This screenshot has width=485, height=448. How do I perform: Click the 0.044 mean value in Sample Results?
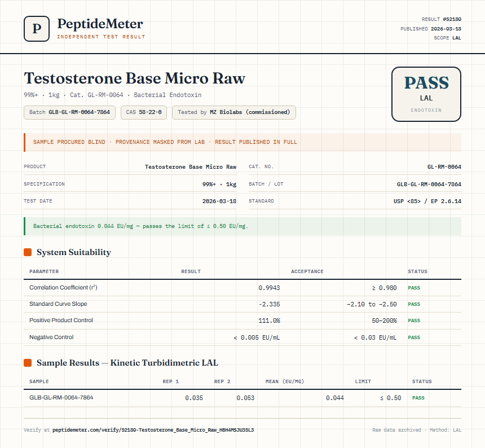[x=334, y=398]
